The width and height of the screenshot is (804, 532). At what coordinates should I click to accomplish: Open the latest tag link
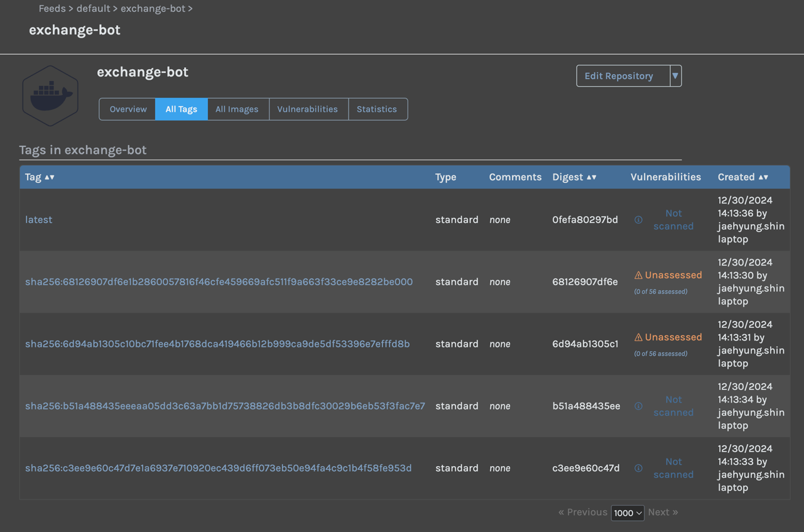pos(39,220)
